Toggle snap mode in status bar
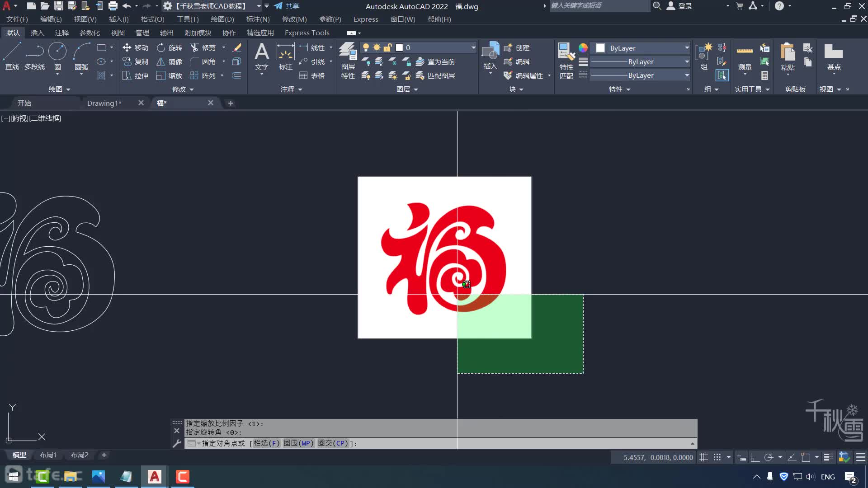 point(717,457)
